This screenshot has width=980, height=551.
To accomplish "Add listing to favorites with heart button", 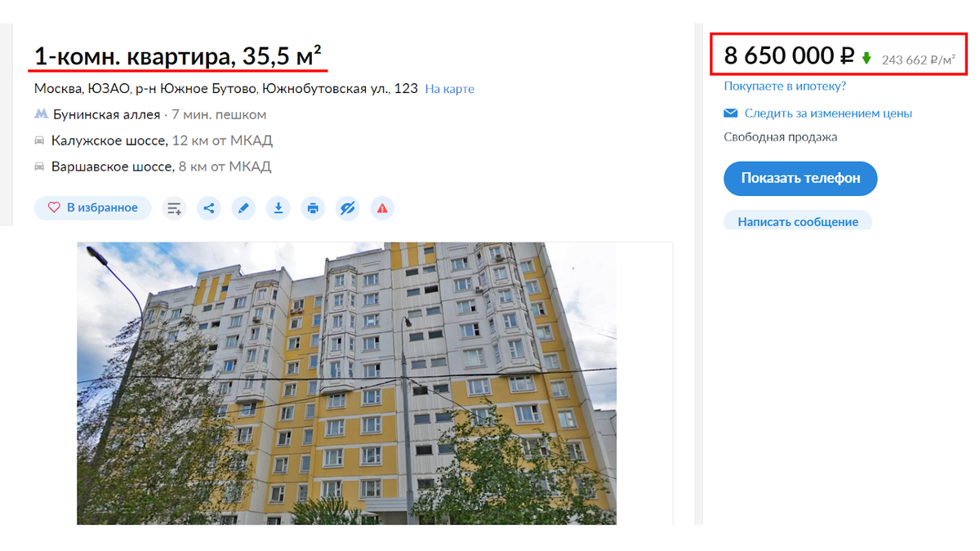I will (x=92, y=208).
